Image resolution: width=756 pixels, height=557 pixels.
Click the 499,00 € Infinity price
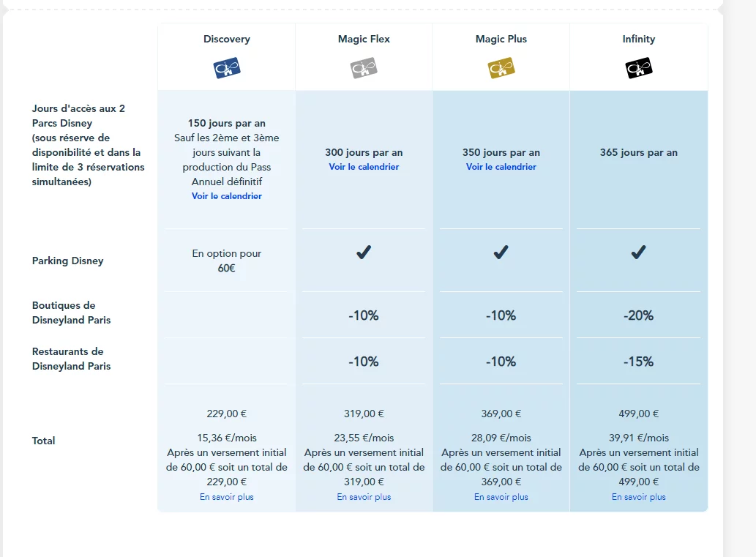coord(638,414)
